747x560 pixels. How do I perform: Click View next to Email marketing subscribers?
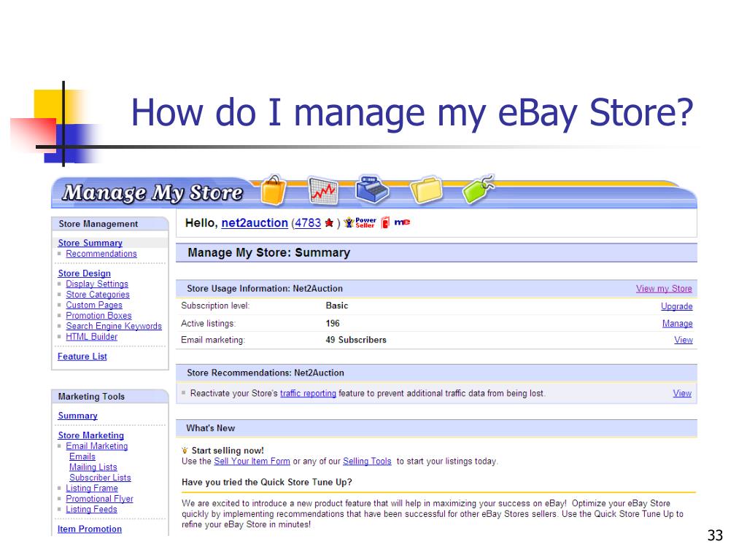[x=683, y=340]
